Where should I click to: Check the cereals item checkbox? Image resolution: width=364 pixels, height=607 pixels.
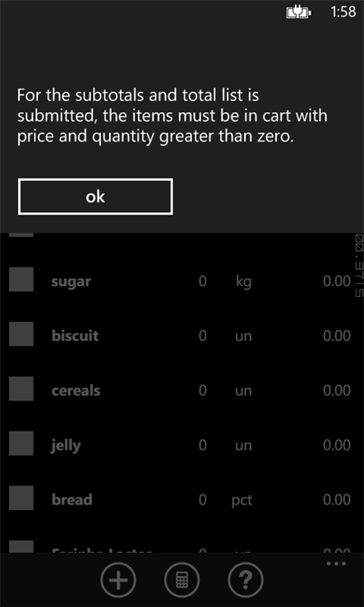(21, 388)
